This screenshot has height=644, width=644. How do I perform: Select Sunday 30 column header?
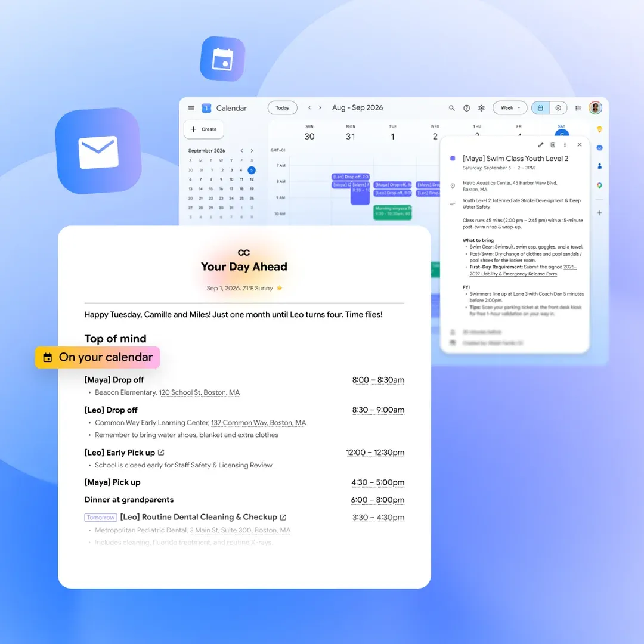coord(309,133)
